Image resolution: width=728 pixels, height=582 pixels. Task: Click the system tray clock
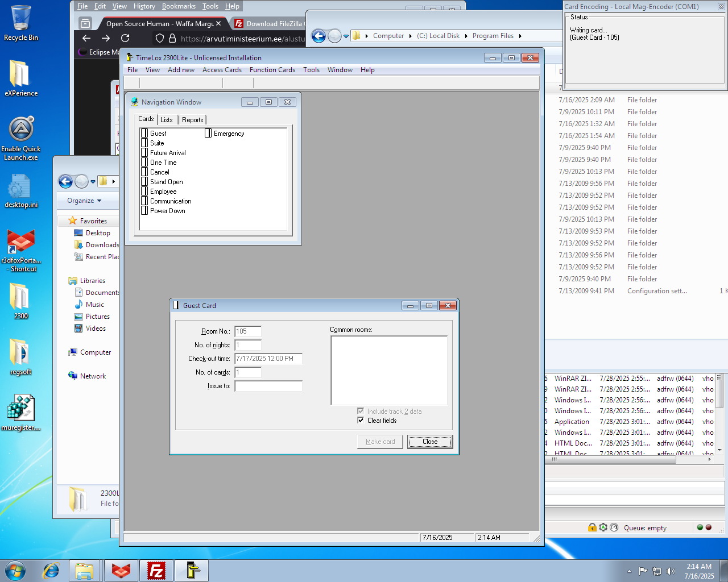click(x=699, y=571)
